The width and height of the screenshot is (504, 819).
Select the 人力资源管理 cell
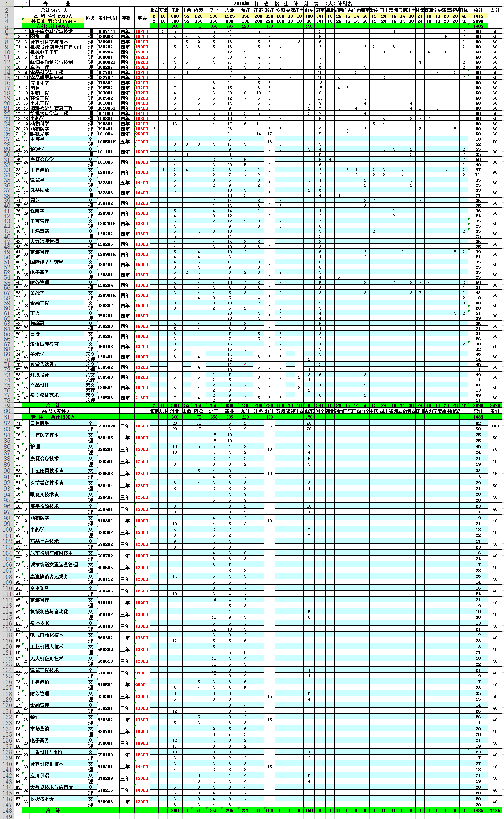(57, 242)
